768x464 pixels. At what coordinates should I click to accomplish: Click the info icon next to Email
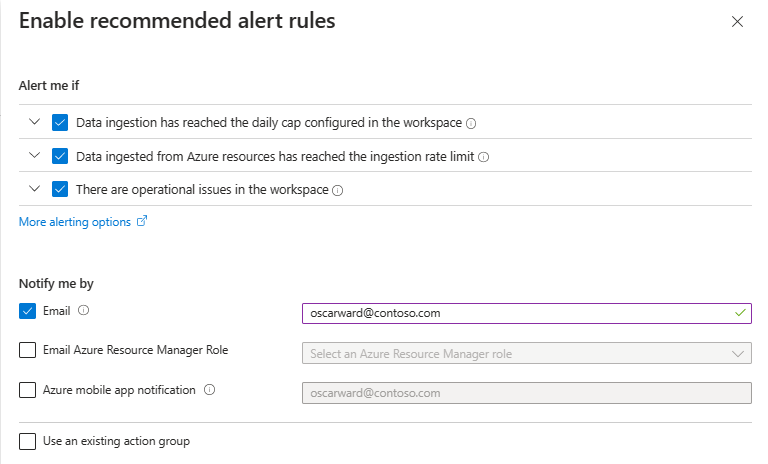[x=84, y=311]
